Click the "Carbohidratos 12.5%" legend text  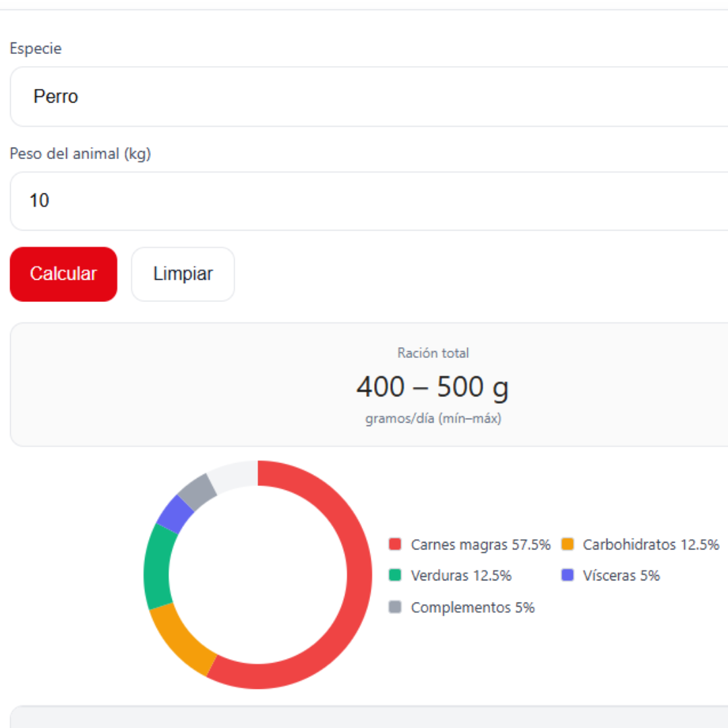coord(650,545)
